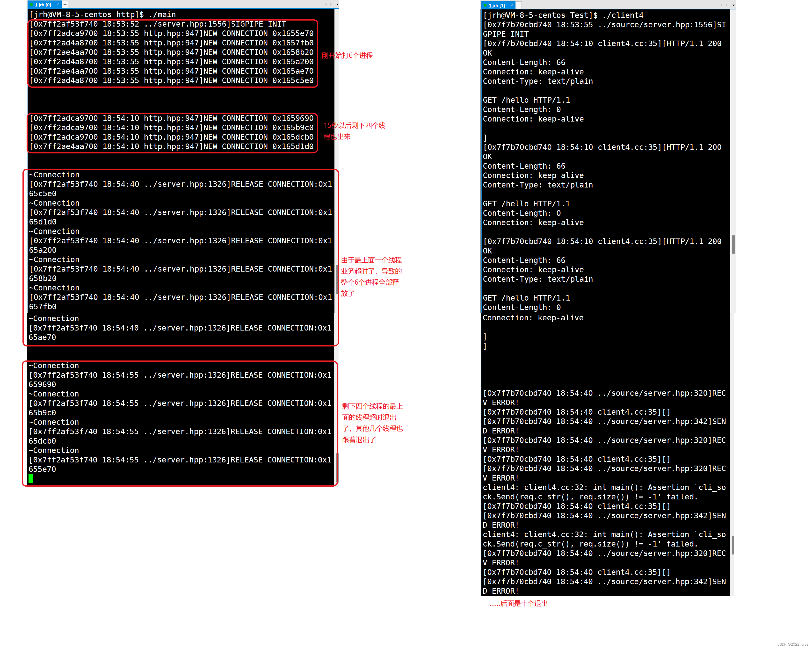Viewport: 812px width, 648px height.
Task: Close the jrh [0] tab
Action: click(x=58, y=5)
